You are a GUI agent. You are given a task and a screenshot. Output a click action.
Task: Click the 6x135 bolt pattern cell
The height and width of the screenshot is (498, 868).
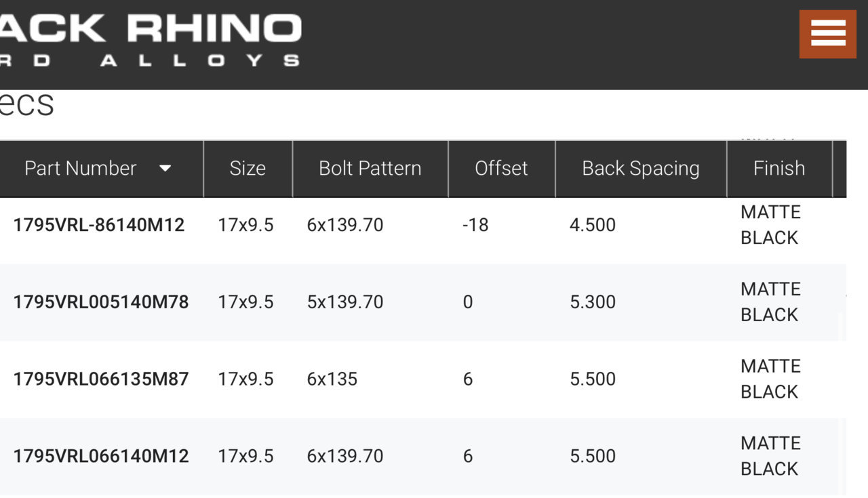(332, 379)
